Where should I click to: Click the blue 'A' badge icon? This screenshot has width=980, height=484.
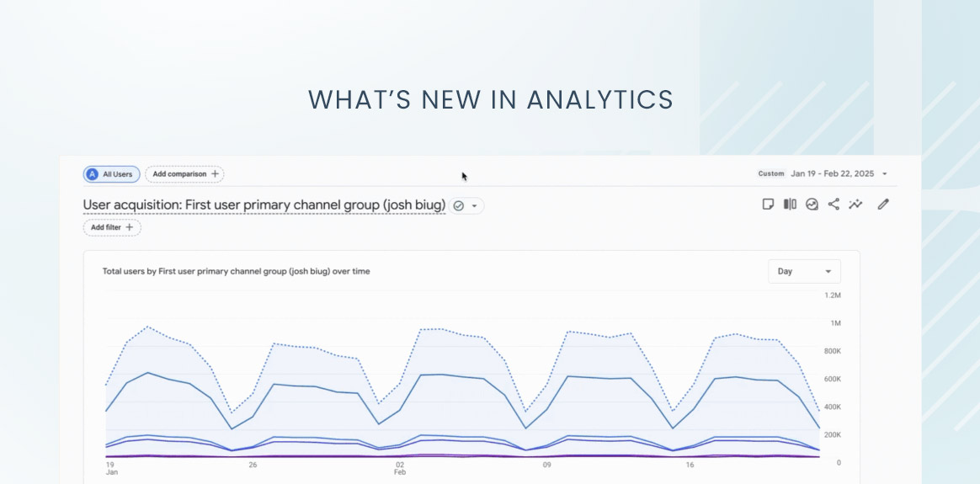92,174
